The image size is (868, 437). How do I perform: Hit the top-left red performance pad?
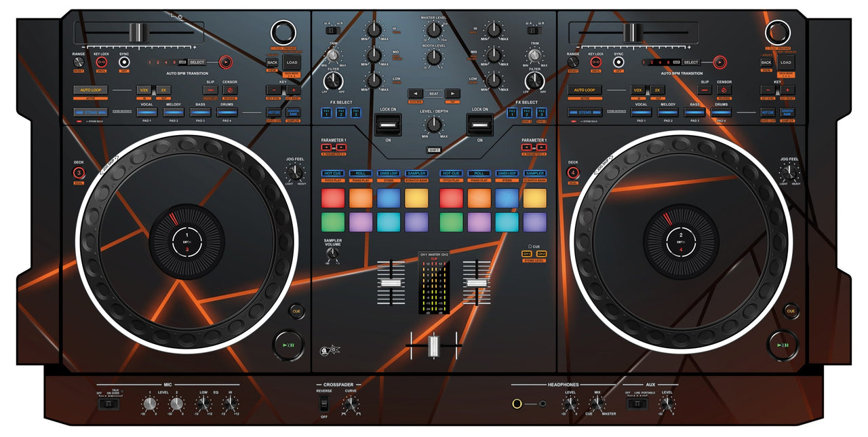pyautogui.click(x=332, y=197)
